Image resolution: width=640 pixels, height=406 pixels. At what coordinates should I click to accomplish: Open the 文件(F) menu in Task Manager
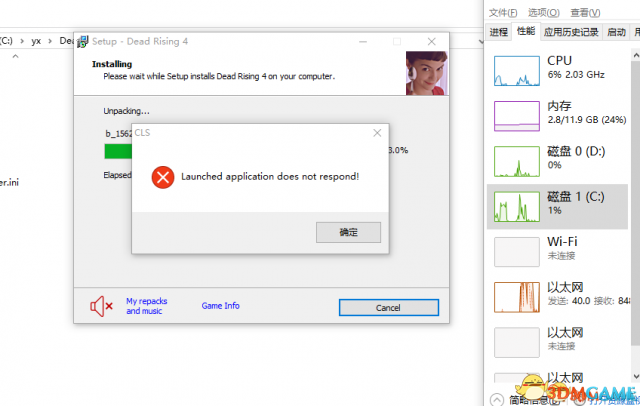click(503, 13)
